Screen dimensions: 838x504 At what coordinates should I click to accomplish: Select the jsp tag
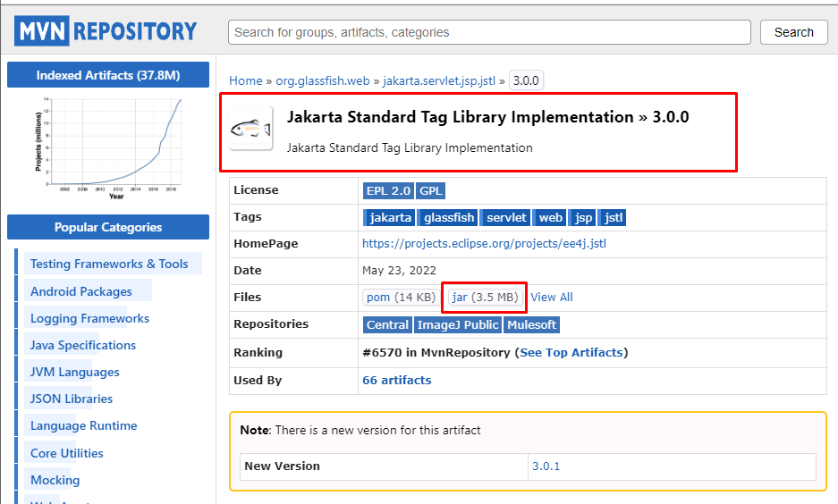pos(582,217)
